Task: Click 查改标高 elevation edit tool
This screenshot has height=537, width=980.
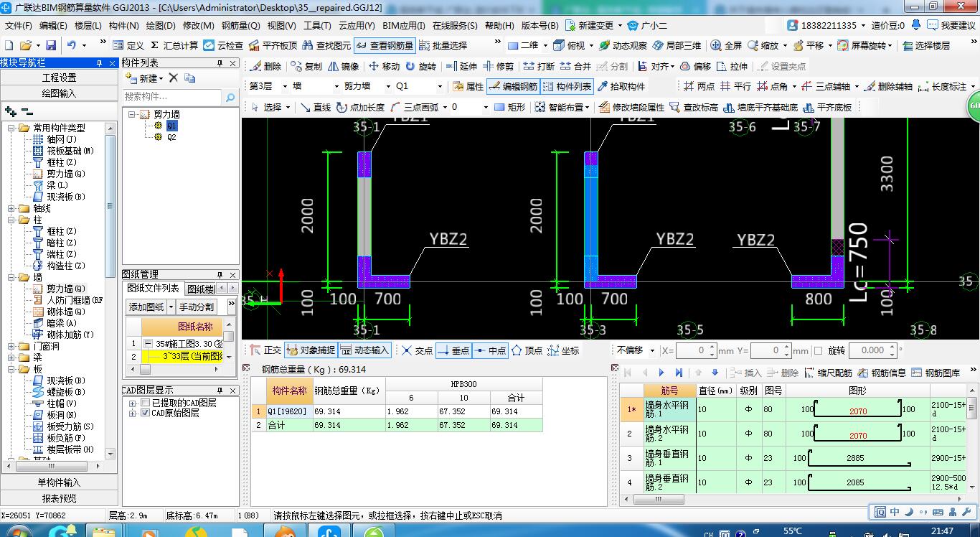Action: (x=694, y=107)
